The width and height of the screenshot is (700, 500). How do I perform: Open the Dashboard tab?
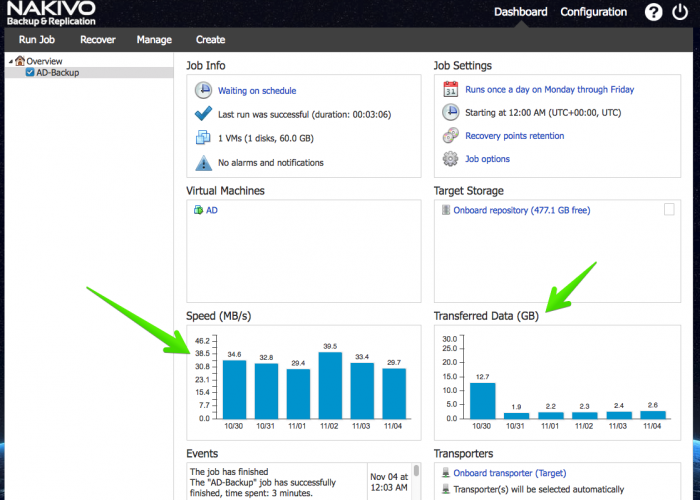coord(521,12)
